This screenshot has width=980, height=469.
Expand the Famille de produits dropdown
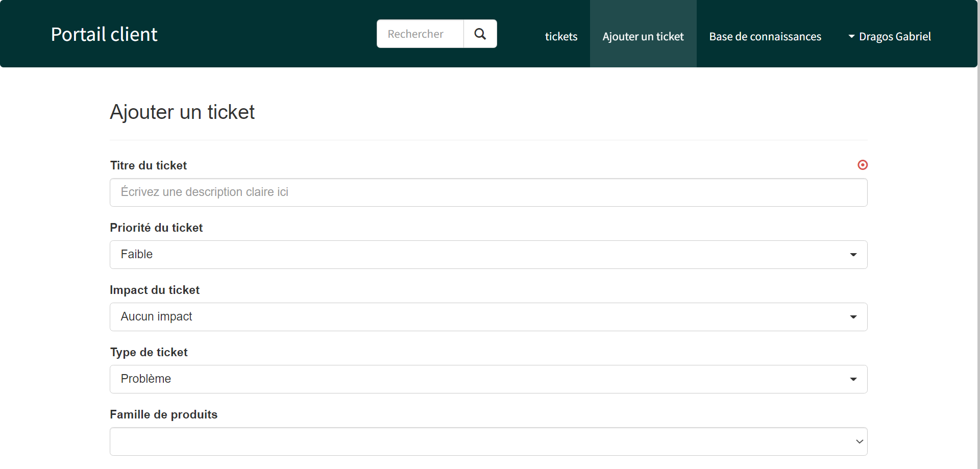[x=488, y=441]
